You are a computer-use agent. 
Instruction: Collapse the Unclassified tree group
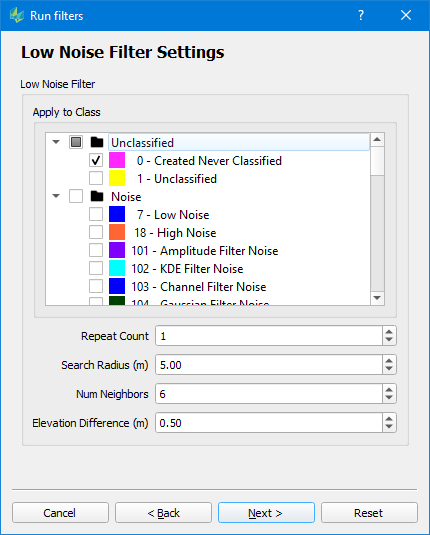click(x=56, y=142)
